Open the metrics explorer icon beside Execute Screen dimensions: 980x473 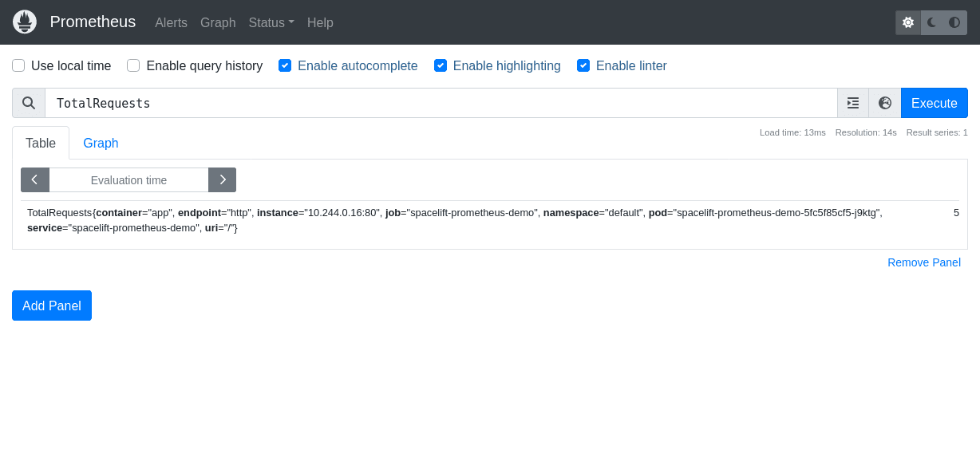pos(852,103)
